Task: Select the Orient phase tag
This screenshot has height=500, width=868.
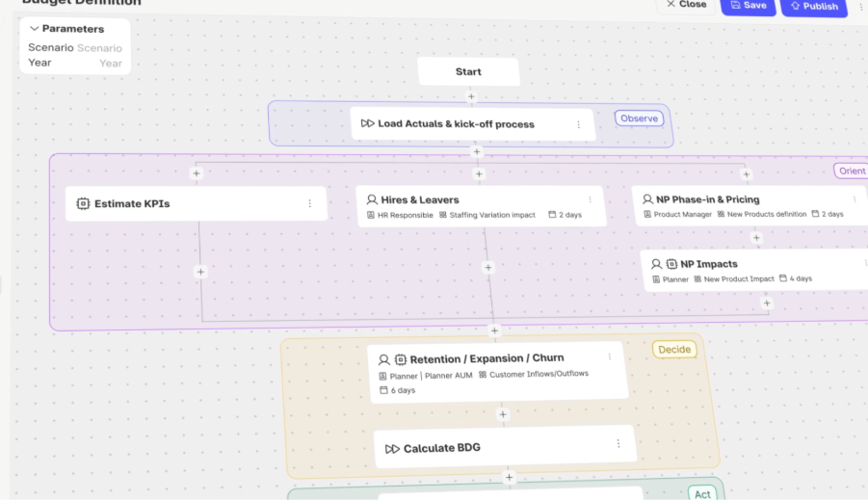Action: pos(852,171)
